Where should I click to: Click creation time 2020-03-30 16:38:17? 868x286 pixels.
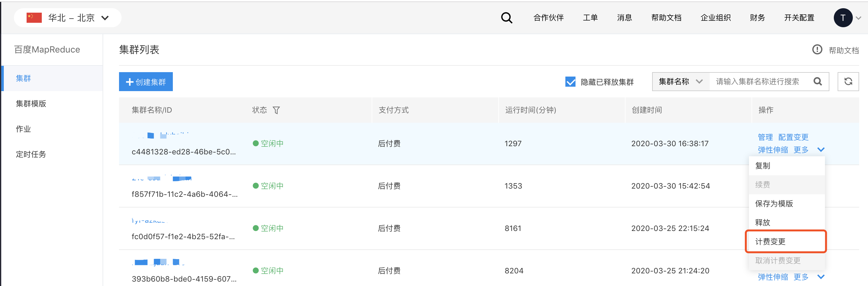click(670, 144)
